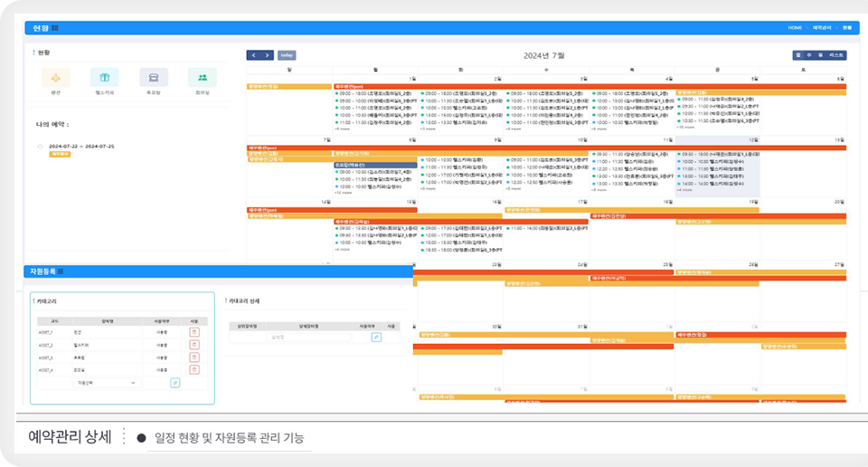Expand "+10 more" events on Friday July 5
Screen dimensions: 868x467
tap(685, 129)
